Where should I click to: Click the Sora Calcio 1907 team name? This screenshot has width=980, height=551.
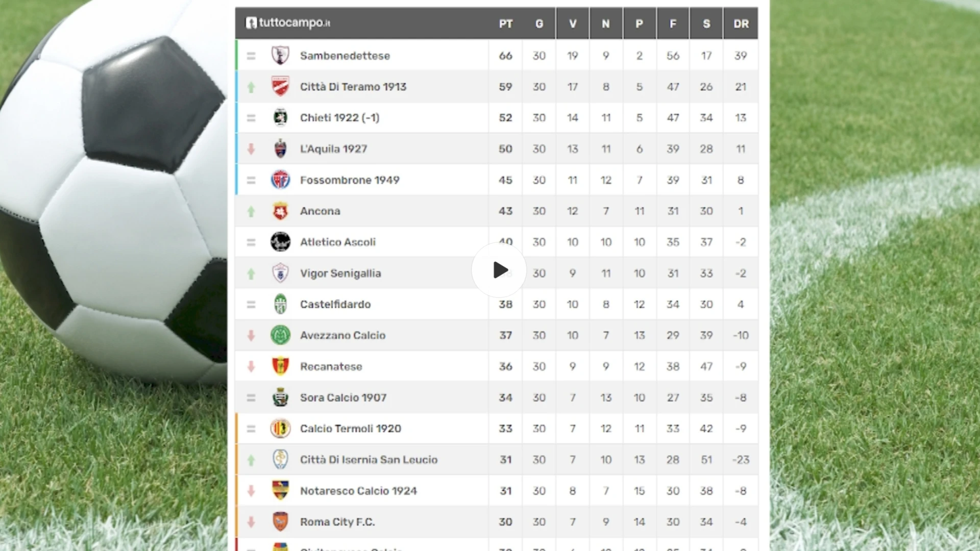[x=344, y=397]
